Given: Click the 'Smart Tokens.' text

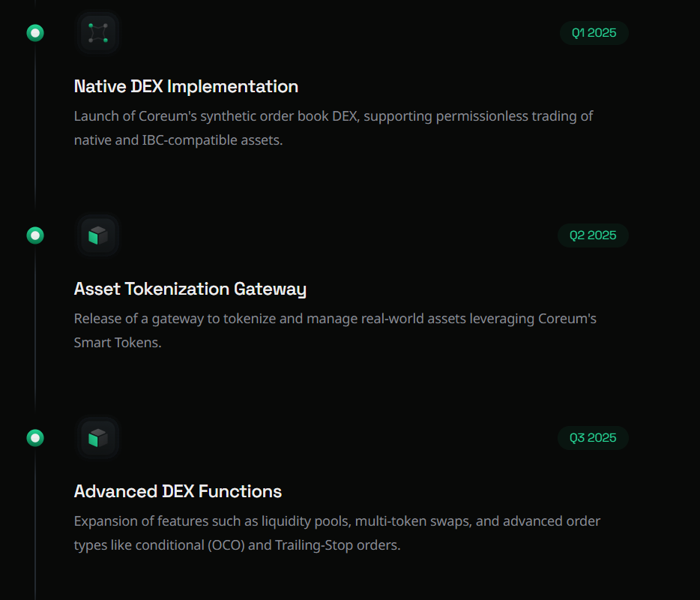Looking at the screenshot, I should [118, 343].
